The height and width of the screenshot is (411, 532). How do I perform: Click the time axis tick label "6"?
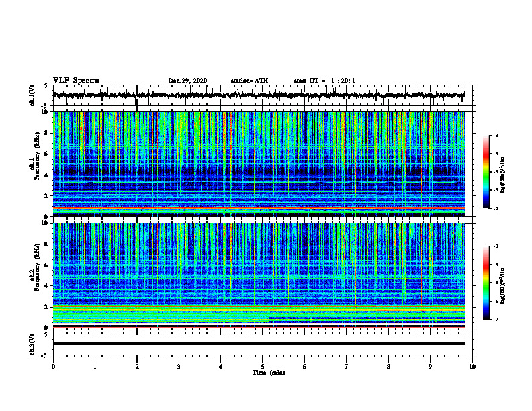(x=304, y=367)
